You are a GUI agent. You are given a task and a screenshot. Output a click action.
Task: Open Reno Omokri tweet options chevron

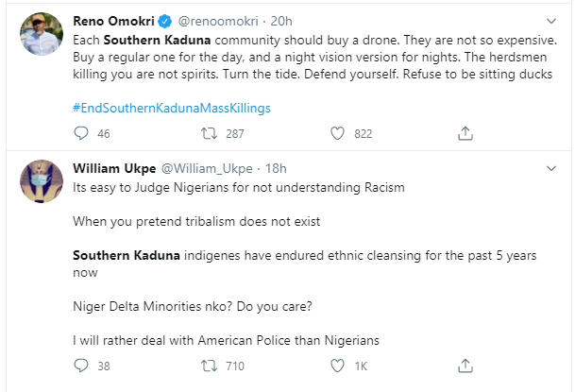pyautogui.click(x=552, y=20)
